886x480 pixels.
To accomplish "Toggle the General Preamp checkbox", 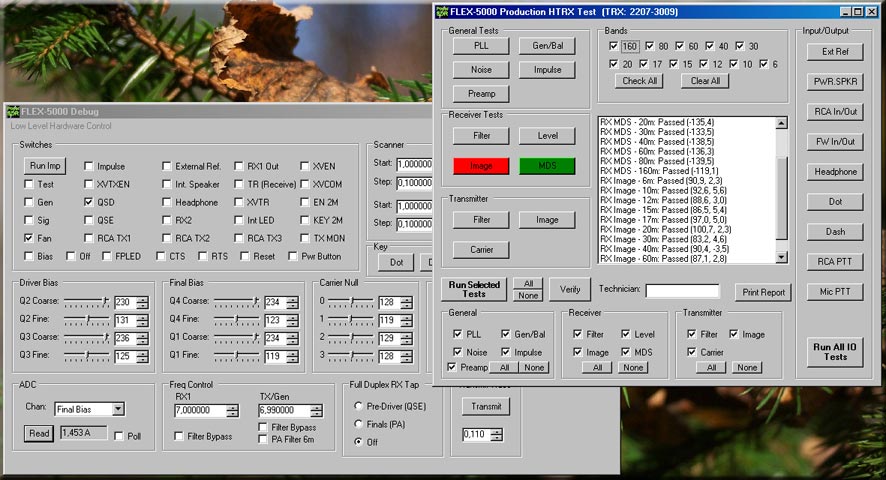I will 451,367.
